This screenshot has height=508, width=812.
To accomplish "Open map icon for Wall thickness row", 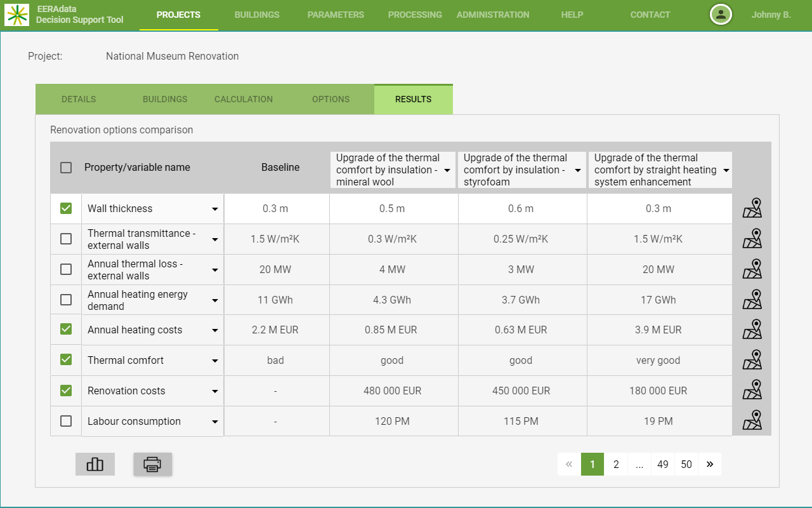I will [x=752, y=208].
